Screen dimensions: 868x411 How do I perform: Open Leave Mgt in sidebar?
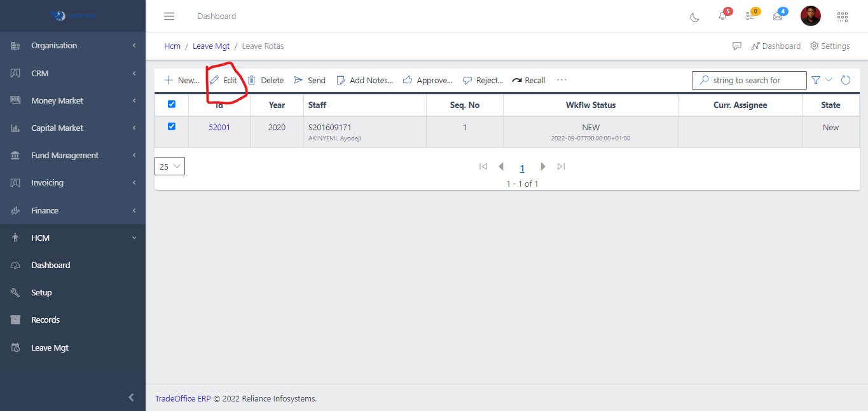click(x=50, y=347)
